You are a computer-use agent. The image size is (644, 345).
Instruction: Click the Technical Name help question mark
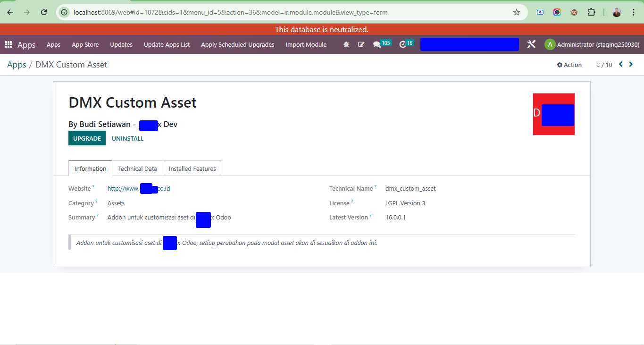point(376,187)
